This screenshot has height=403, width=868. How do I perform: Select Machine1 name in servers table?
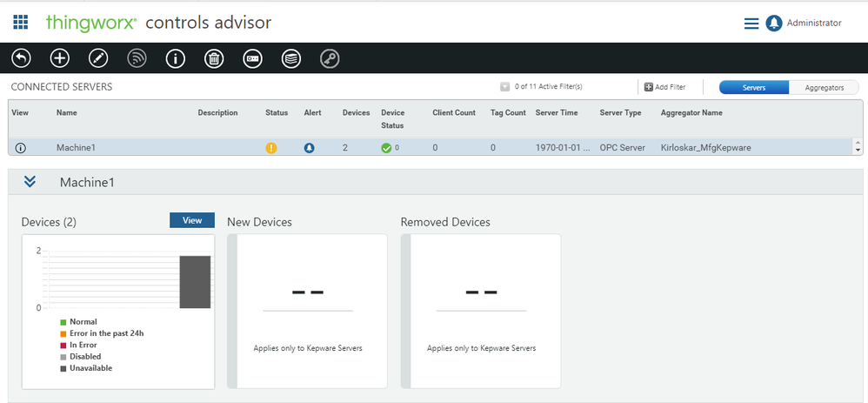click(x=76, y=148)
